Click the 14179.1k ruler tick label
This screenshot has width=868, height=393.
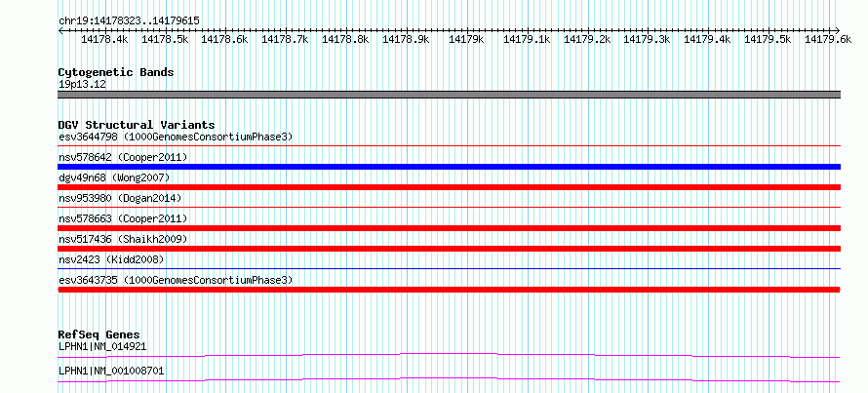tap(527, 39)
